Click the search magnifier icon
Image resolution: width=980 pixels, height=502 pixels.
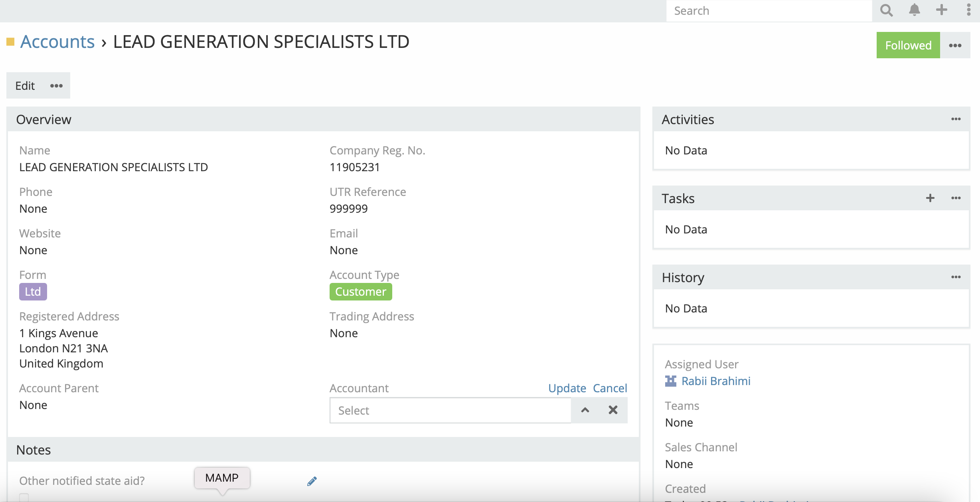[886, 10]
